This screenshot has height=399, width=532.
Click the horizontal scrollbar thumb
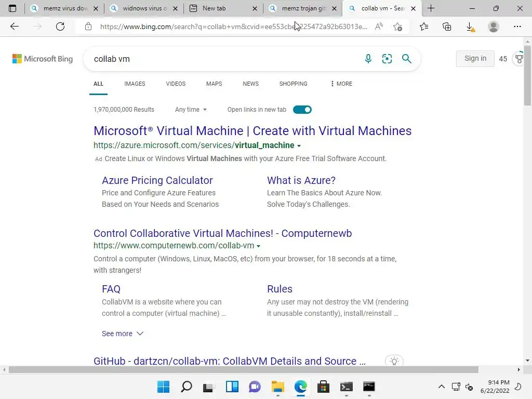tap(243, 369)
